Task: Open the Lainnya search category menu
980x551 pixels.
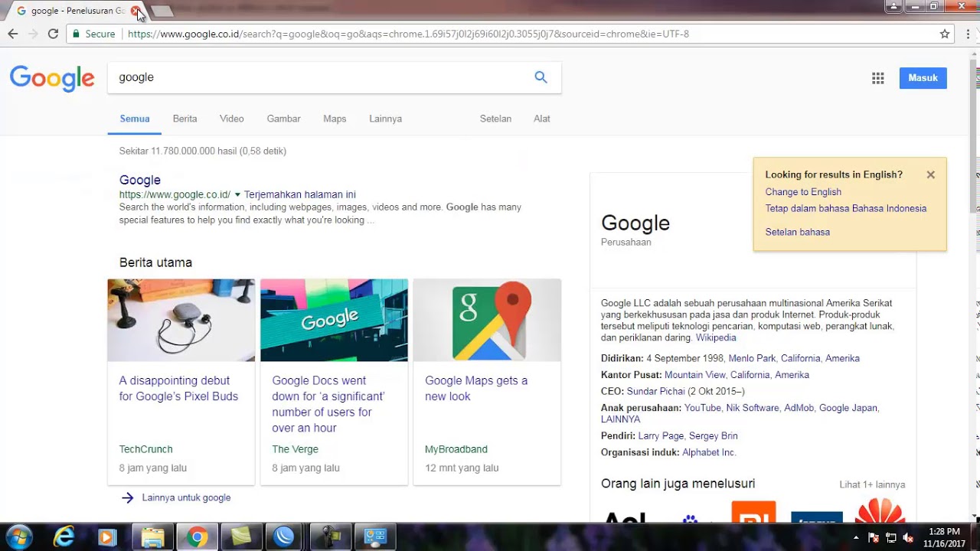Action: (x=385, y=119)
